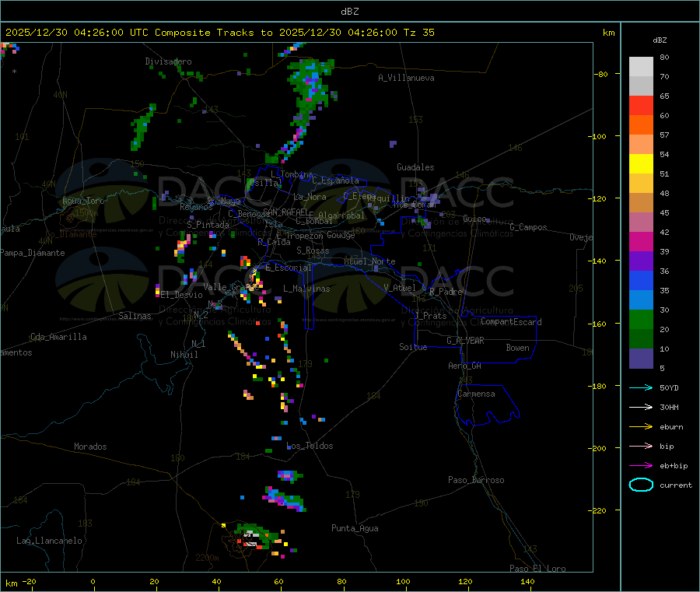Pick the light gray 70-80 dBZ swatch

click(641, 67)
